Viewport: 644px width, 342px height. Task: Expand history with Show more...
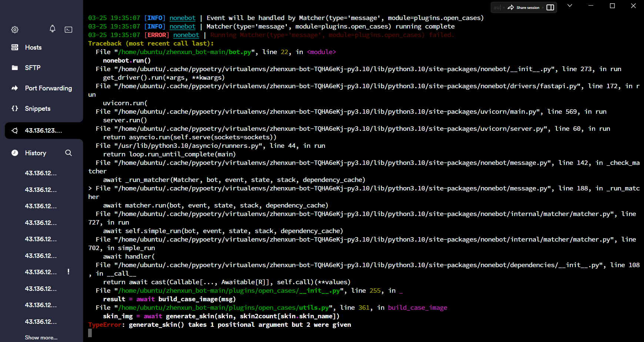click(41, 338)
